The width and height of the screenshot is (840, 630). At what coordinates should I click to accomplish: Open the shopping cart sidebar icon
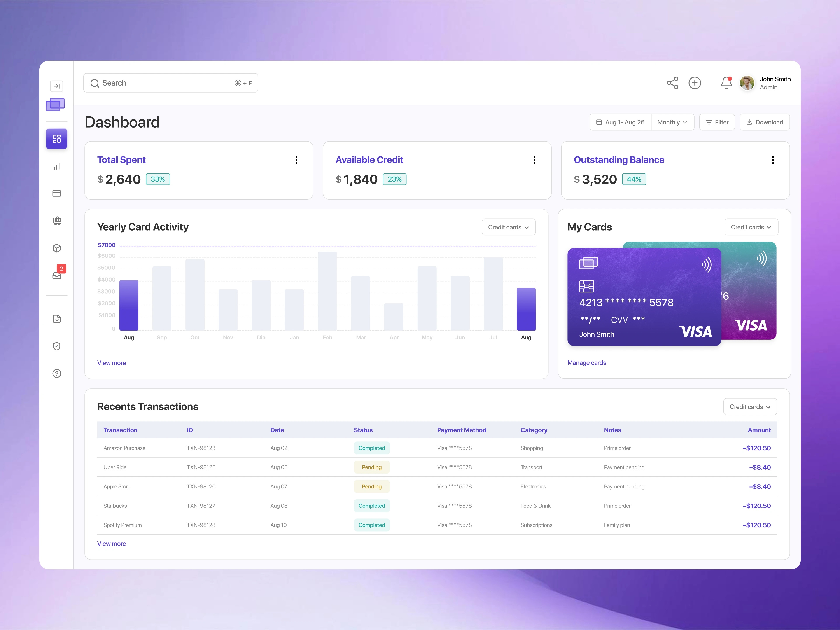point(57,221)
